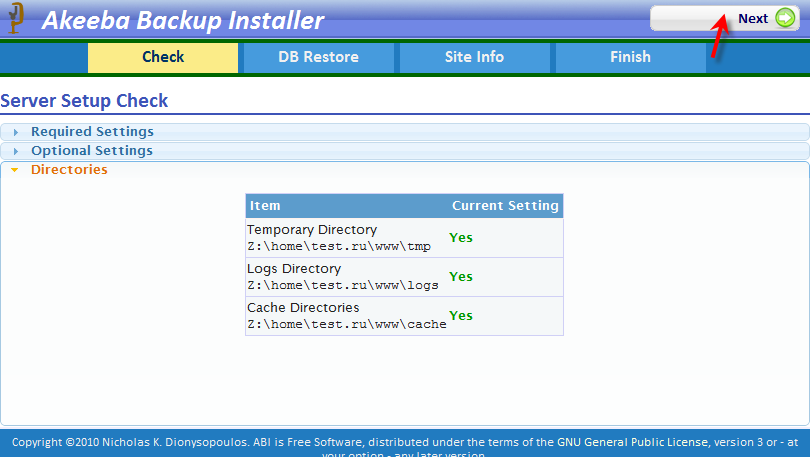Image resolution: width=810 pixels, height=457 pixels.
Task: Click the Optional Settings arrow triangle
Action: 15,151
